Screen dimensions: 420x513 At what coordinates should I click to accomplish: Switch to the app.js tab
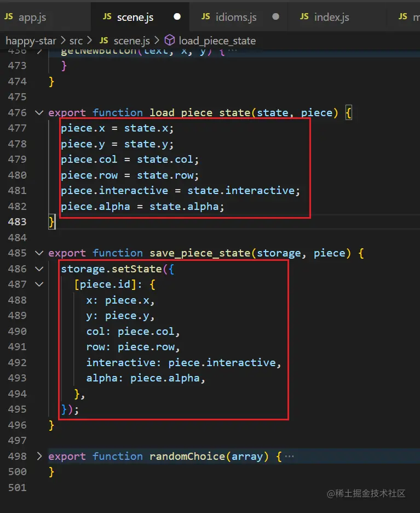pos(32,17)
